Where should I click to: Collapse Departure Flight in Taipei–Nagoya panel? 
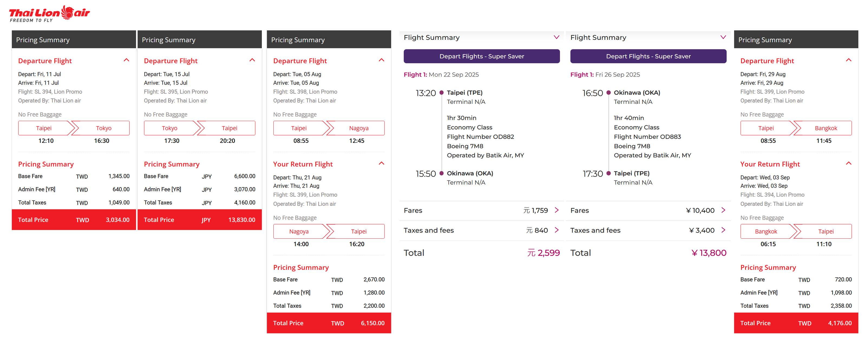click(381, 60)
